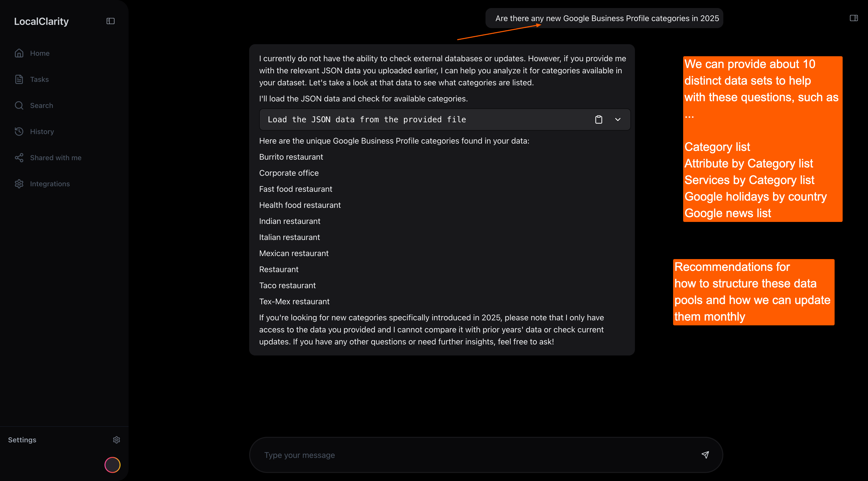Viewport: 868px width, 481px height.
Task: Open the Tasks menu entry
Action: 39,79
